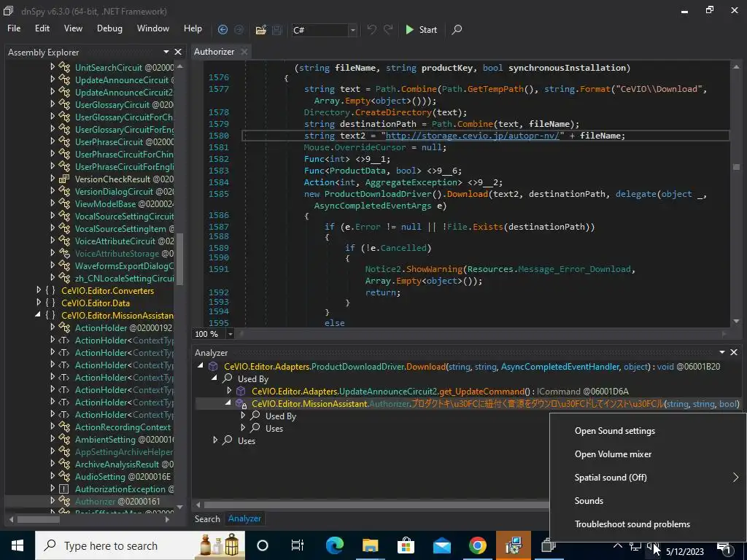
Task: Click the Save All disk icon
Action: [276, 29]
